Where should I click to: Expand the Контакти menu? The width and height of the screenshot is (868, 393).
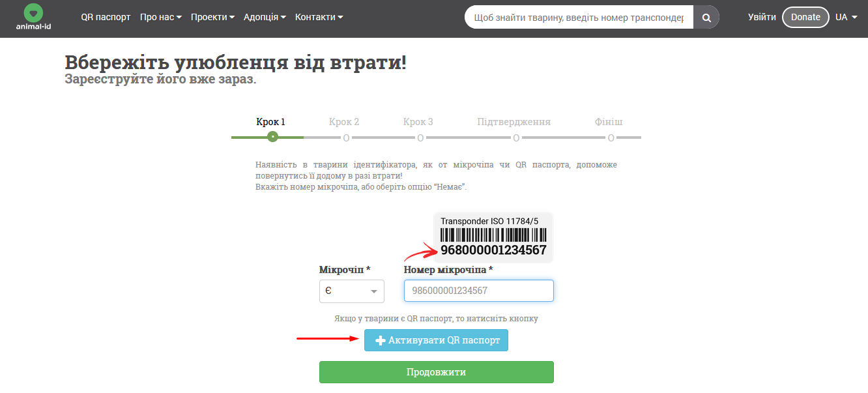319,18
